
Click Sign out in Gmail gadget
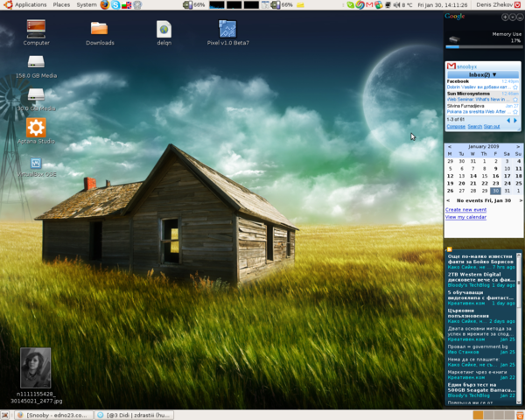click(x=492, y=126)
